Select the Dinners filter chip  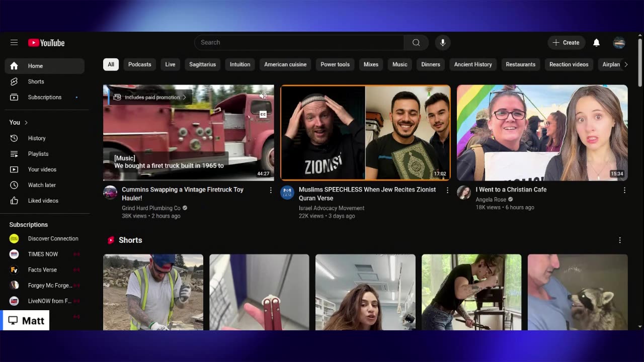pyautogui.click(x=431, y=64)
